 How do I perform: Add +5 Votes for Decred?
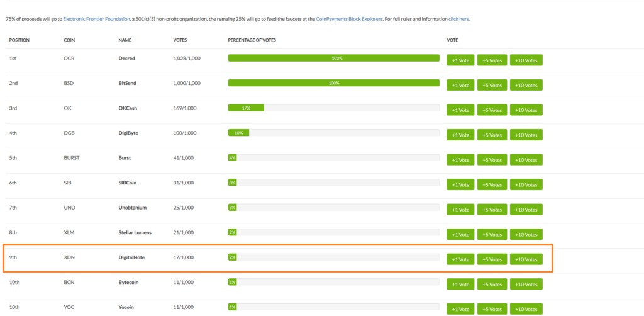(x=492, y=60)
